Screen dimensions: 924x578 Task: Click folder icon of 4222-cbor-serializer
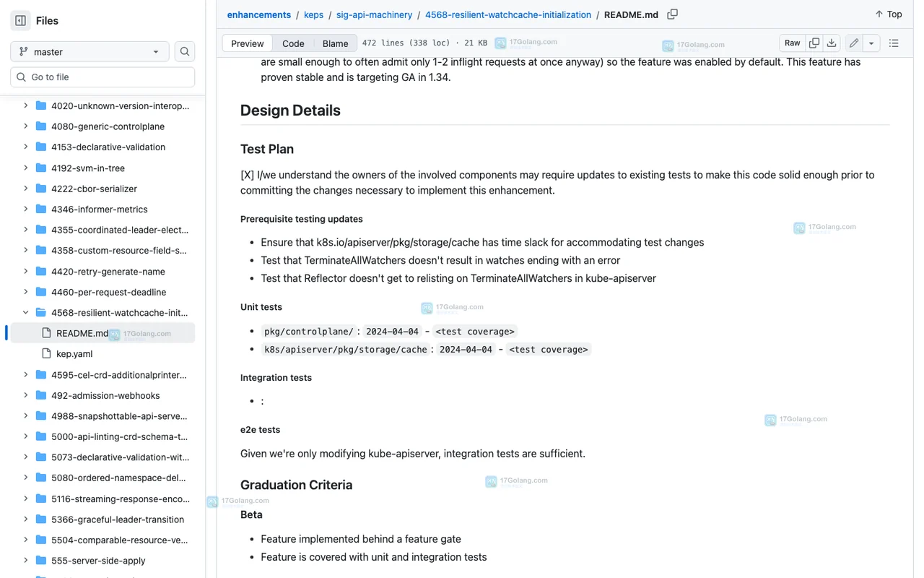click(41, 189)
